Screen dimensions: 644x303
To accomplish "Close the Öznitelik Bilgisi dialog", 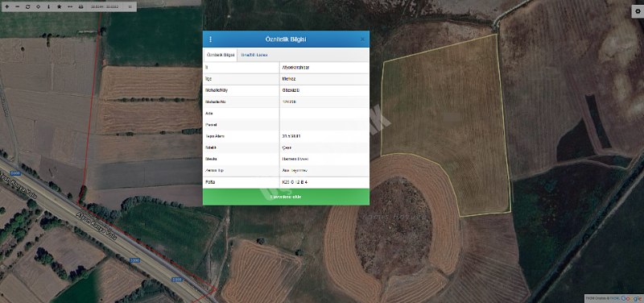I will pyautogui.click(x=362, y=39).
